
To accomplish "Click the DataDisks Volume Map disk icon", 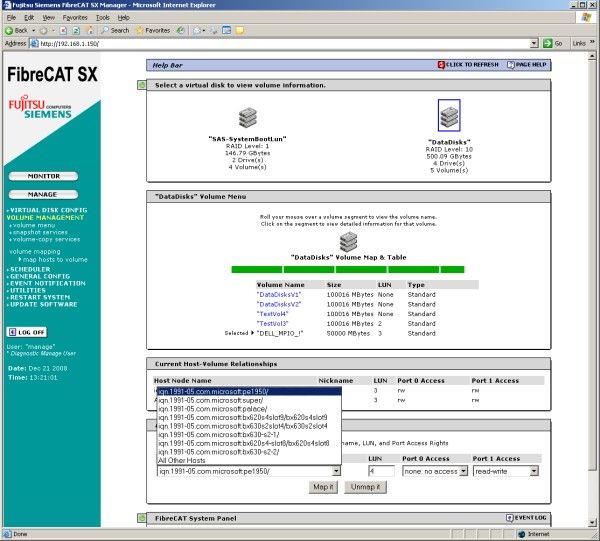I will 348,242.
